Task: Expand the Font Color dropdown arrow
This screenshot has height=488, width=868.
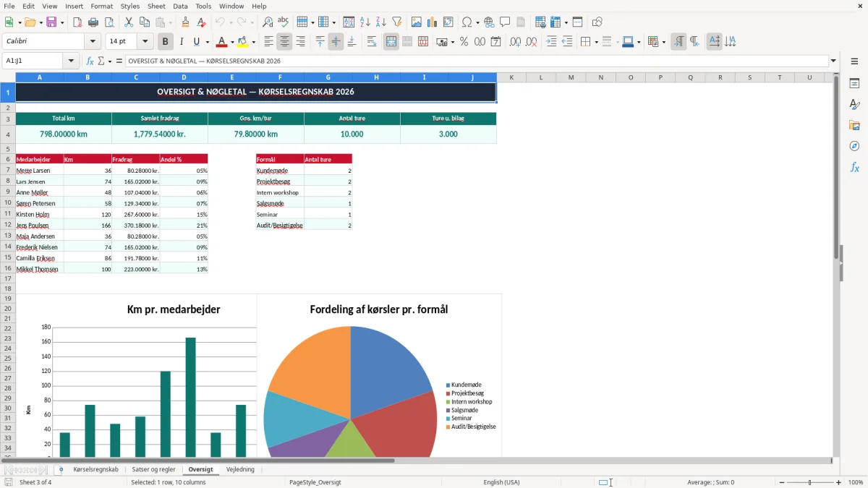Action: [x=232, y=42]
